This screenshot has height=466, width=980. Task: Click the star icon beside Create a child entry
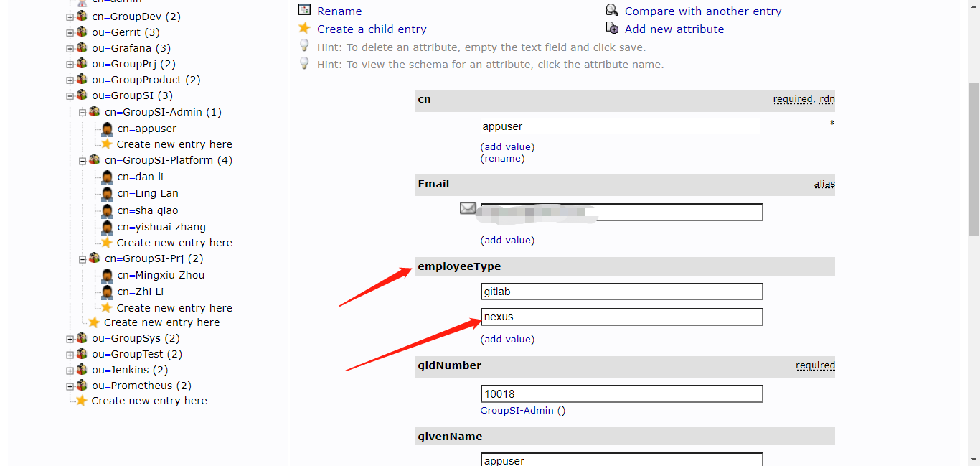(304, 28)
